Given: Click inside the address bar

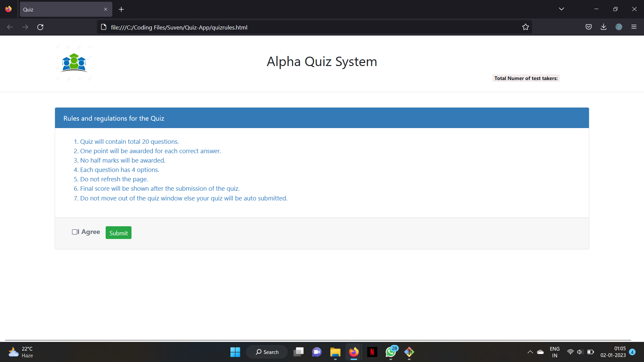Looking at the screenshot, I should [x=302, y=27].
